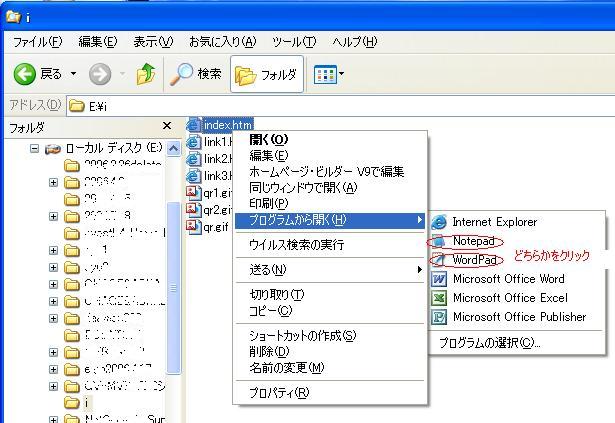The width and height of the screenshot is (615, 423).
Task: Click the magnifying glass Search icon
Action: tap(182, 74)
